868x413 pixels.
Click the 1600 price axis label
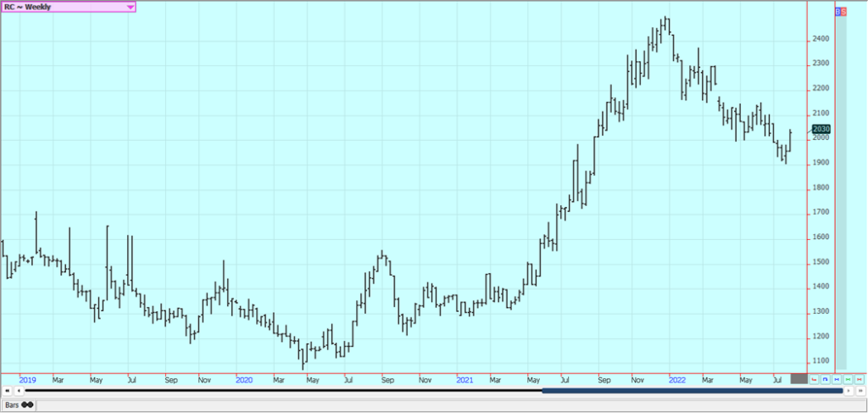821,237
